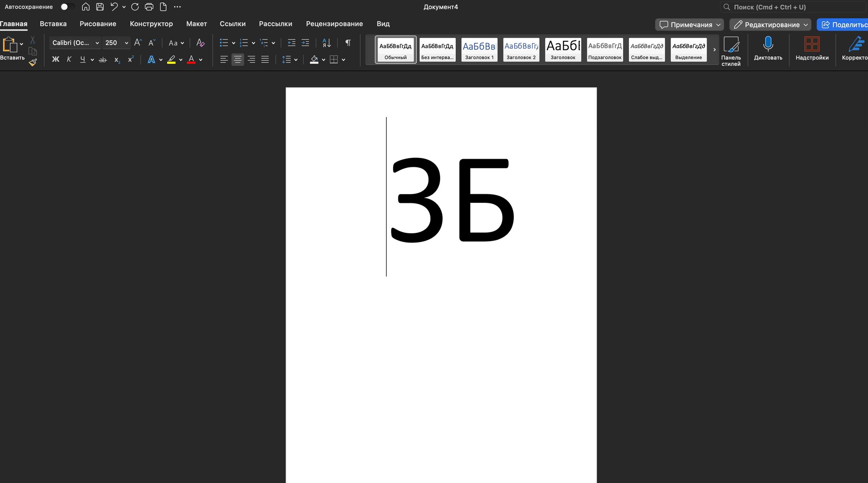Apply text effects with the blue A
Screen dimensions: 868x483
(x=151, y=59)
